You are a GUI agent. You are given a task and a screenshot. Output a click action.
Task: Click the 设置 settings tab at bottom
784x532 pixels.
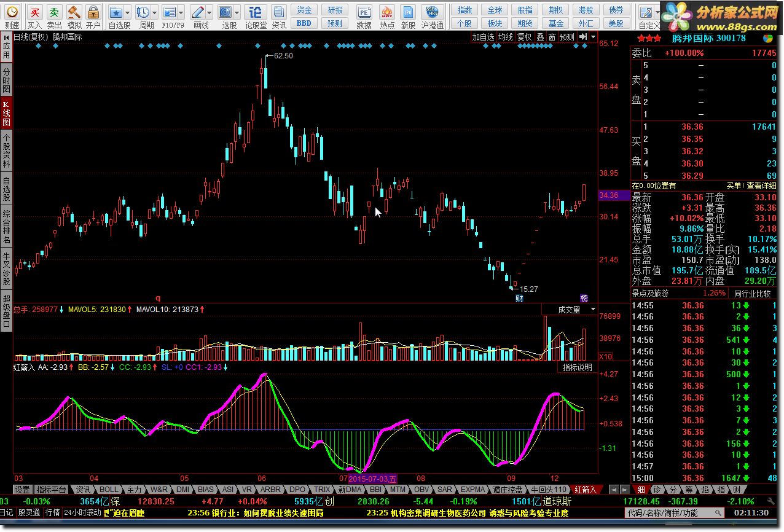coord(23,490)
